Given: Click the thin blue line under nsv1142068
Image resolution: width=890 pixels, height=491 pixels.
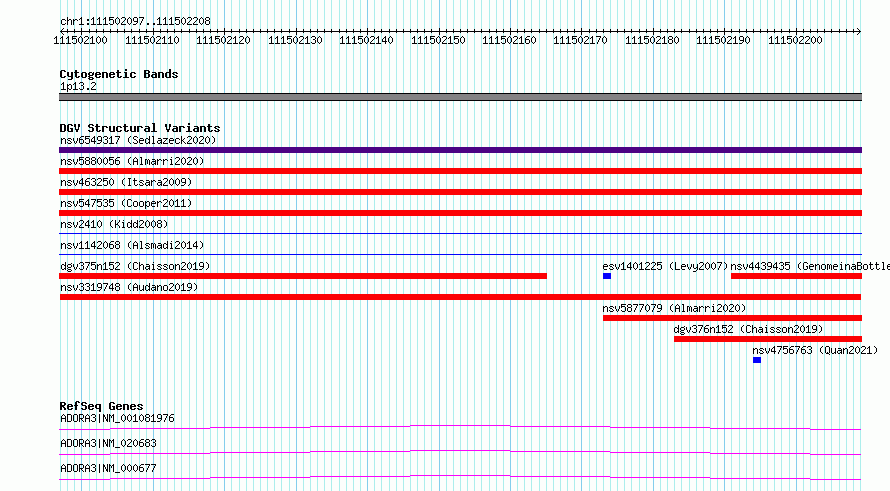Looking at the screenshot, I should pos(460,254).
